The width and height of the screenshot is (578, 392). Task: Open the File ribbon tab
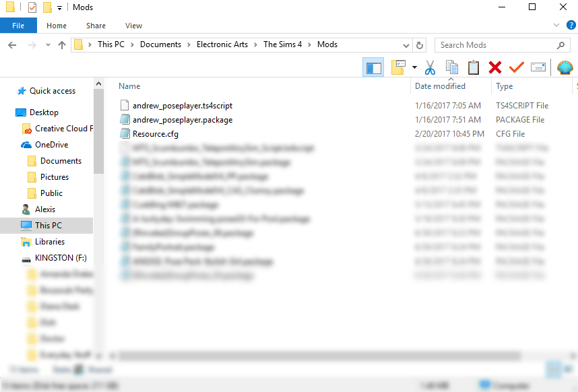point(18,26)
